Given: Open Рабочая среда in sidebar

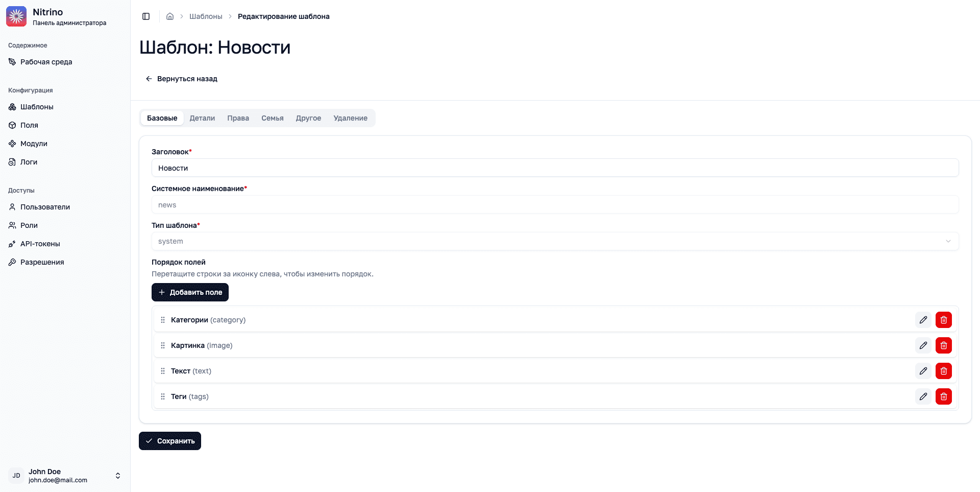Looking at the screenshot, I should [x=65, y=62].
